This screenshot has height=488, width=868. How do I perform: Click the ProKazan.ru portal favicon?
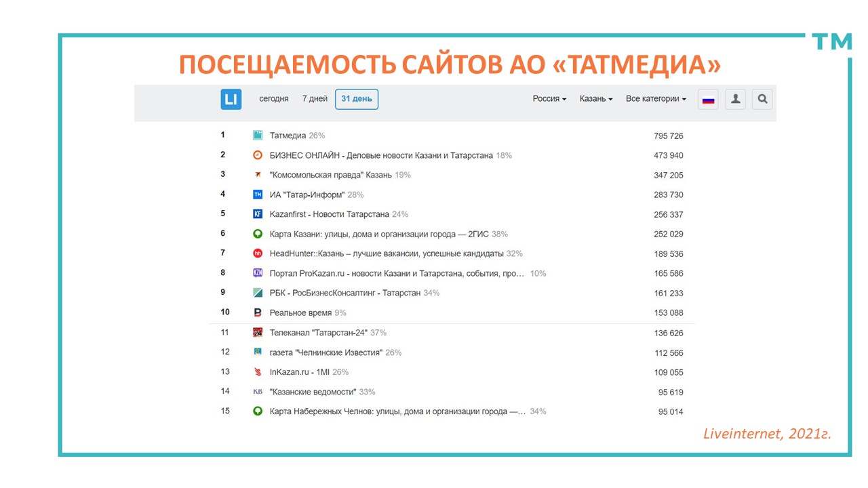tap(258, 273)
